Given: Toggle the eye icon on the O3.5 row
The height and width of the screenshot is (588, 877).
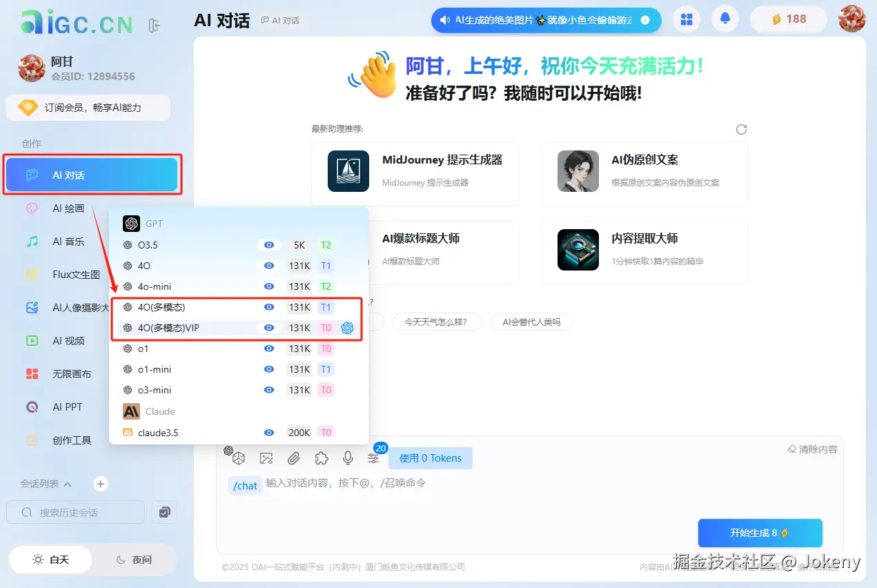Looking at the screenshot, I should coord(269,245).
